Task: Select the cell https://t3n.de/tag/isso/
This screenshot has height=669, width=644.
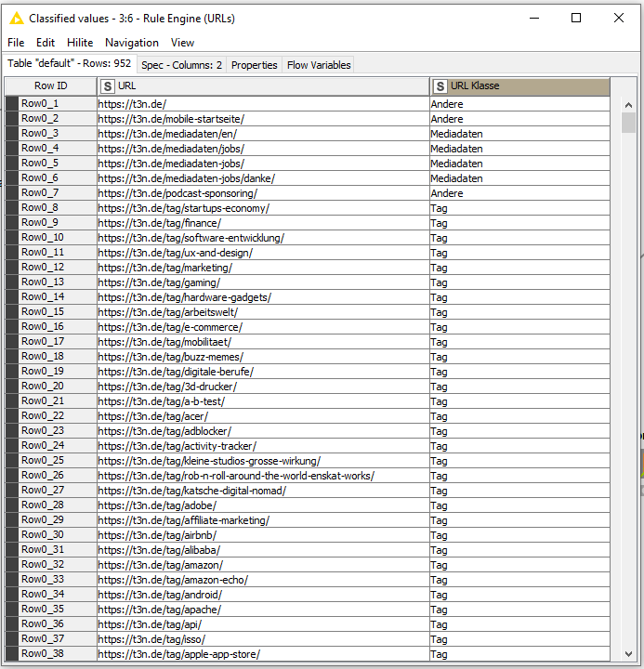Action: tap(263, 639)
